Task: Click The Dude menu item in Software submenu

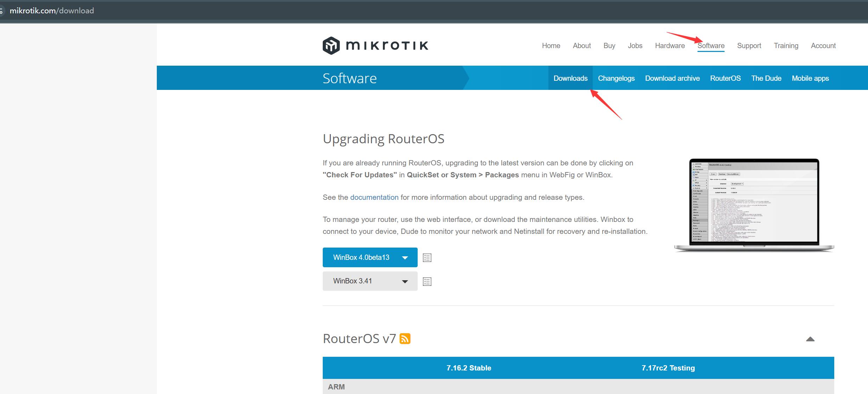Action: point(767,78)
